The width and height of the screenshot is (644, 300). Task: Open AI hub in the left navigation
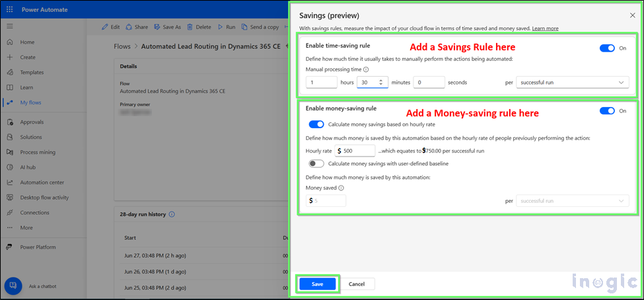27,167
